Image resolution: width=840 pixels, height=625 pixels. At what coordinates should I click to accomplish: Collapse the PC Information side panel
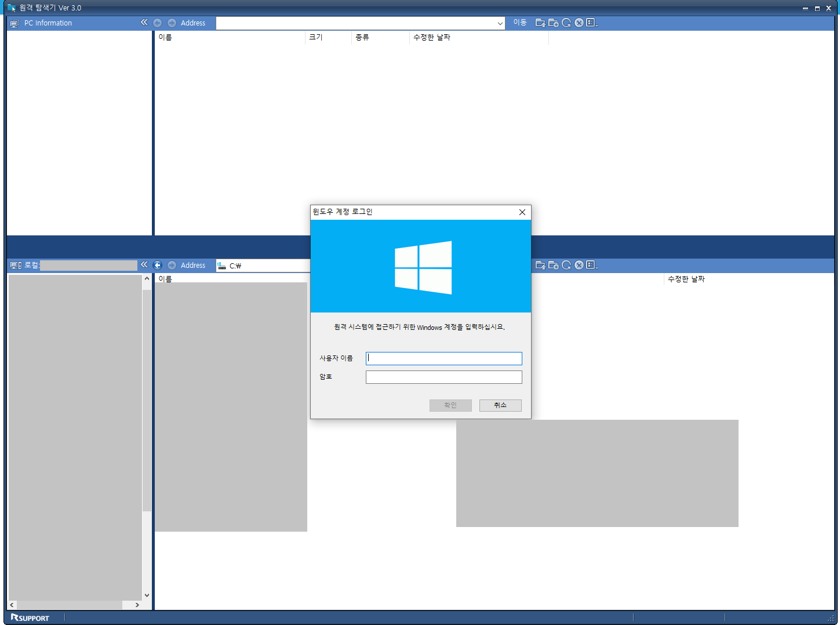[144, 23]
